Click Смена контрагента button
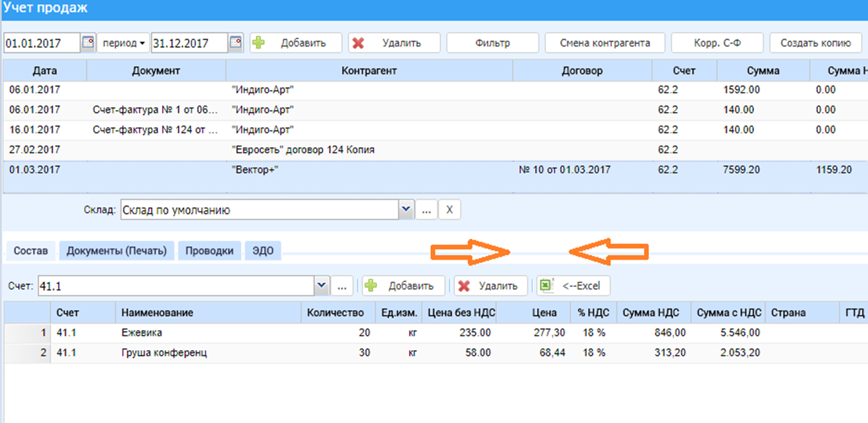 pyautogui.click(x=605, y=43)
